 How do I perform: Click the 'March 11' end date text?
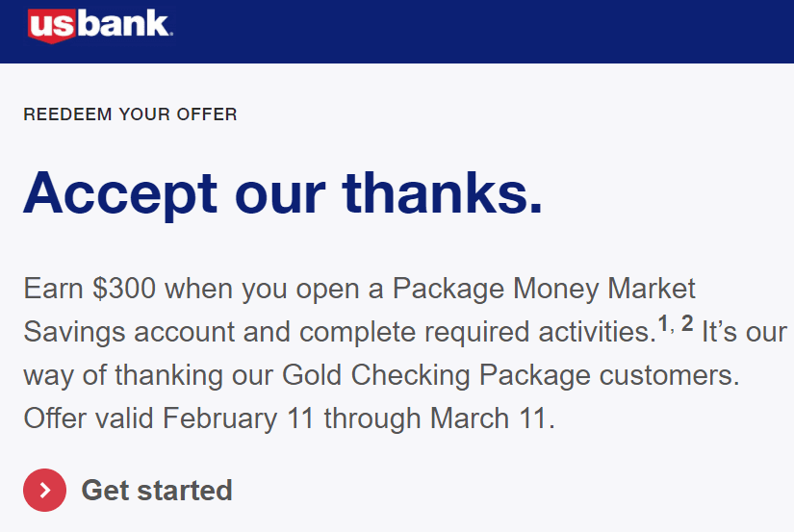[489, 418]
